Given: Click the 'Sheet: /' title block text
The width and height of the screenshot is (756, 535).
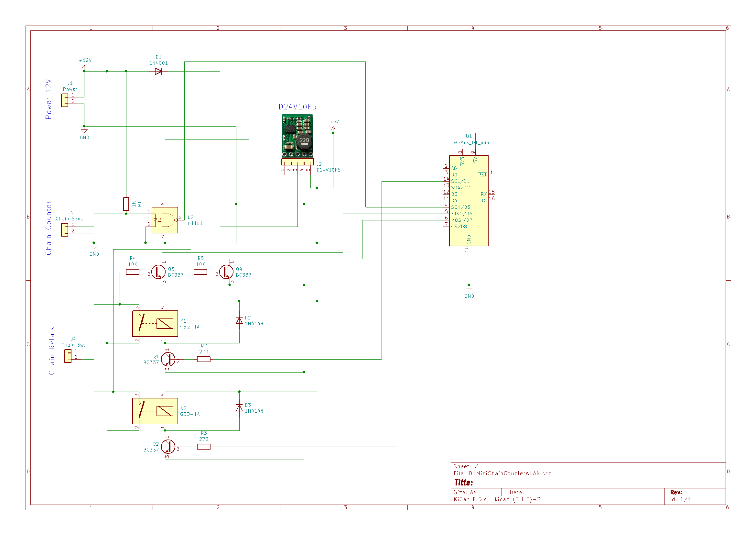Looking at the screenshot, I should (x=466, y=466).
